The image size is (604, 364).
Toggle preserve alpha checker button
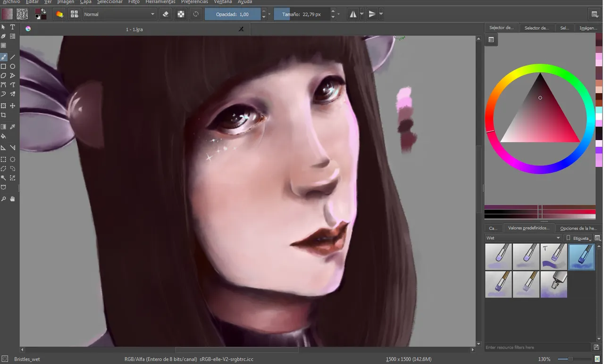[181, 14]
